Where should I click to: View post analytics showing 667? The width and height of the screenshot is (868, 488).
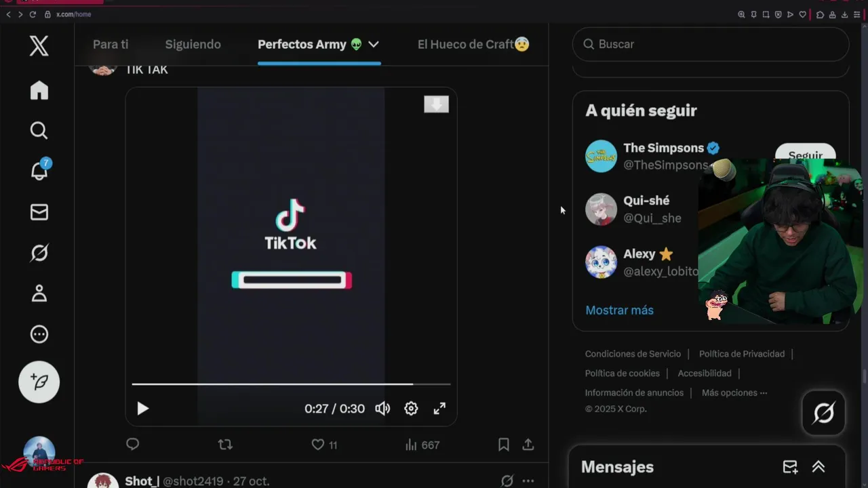pos(422,445)
